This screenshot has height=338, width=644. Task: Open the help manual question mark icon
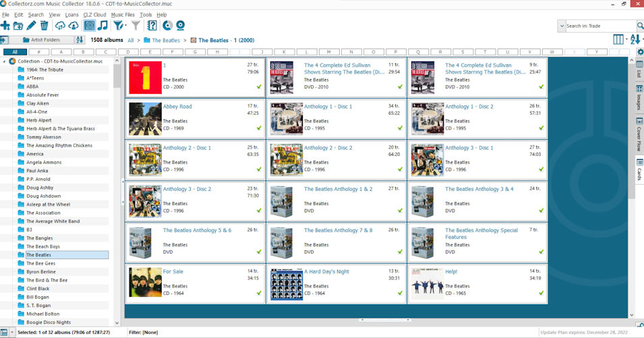coord(152,26)
